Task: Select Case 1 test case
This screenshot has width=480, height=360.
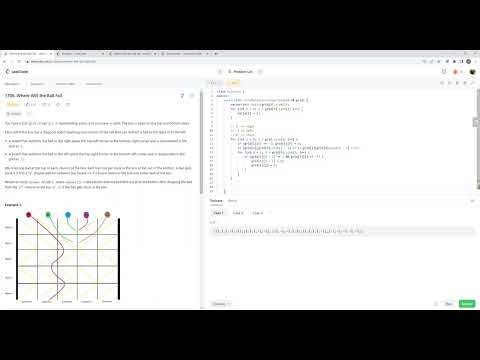Action: (x=218, y=213)
